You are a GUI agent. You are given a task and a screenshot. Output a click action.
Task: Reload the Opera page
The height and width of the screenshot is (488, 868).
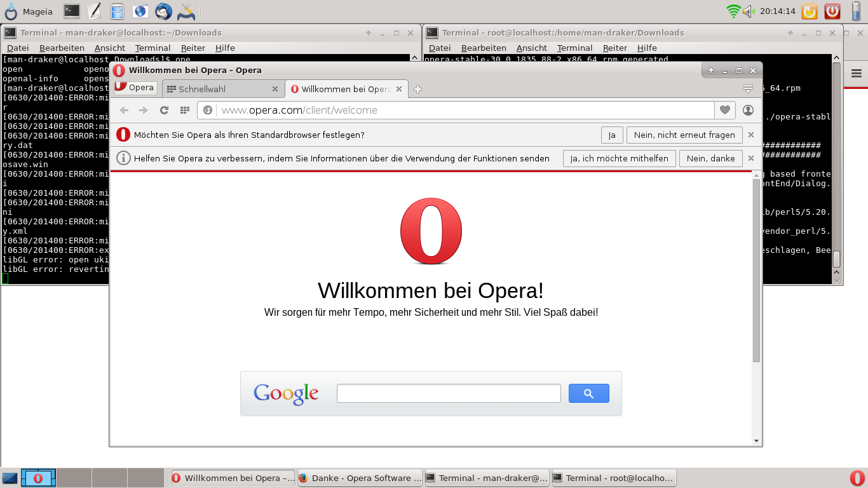click(164, 110)
